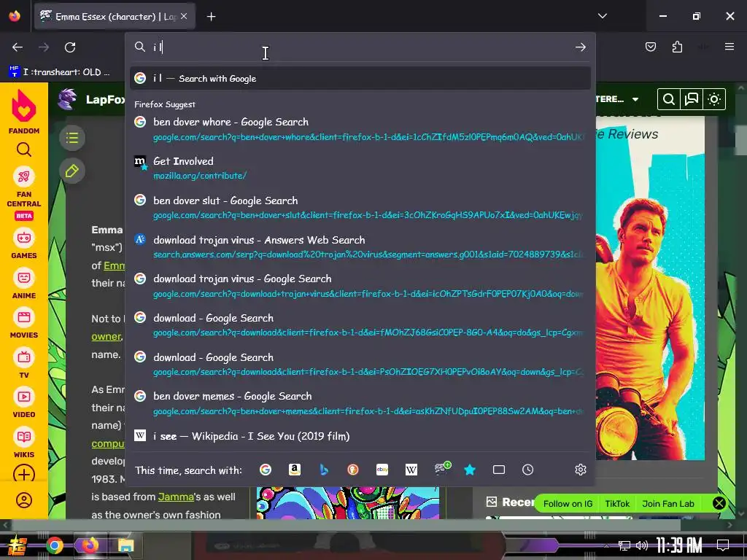Search this time with Amazon icon

(295, 470)
